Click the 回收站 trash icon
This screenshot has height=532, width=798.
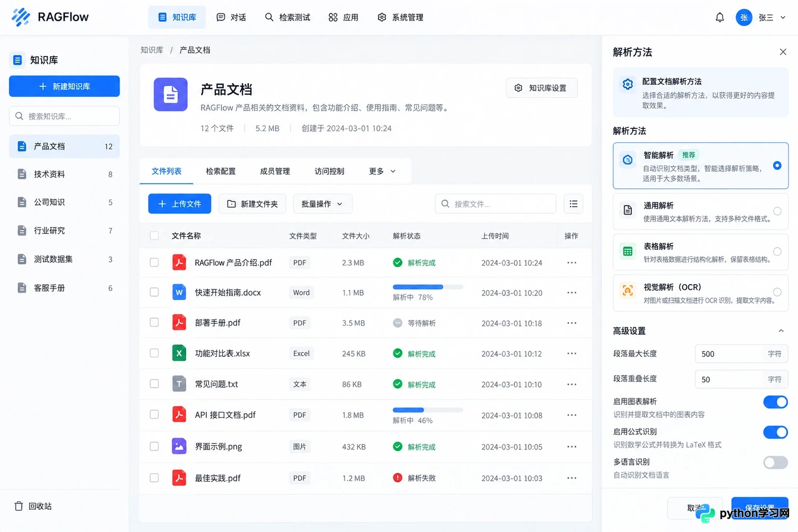point(19,506)
